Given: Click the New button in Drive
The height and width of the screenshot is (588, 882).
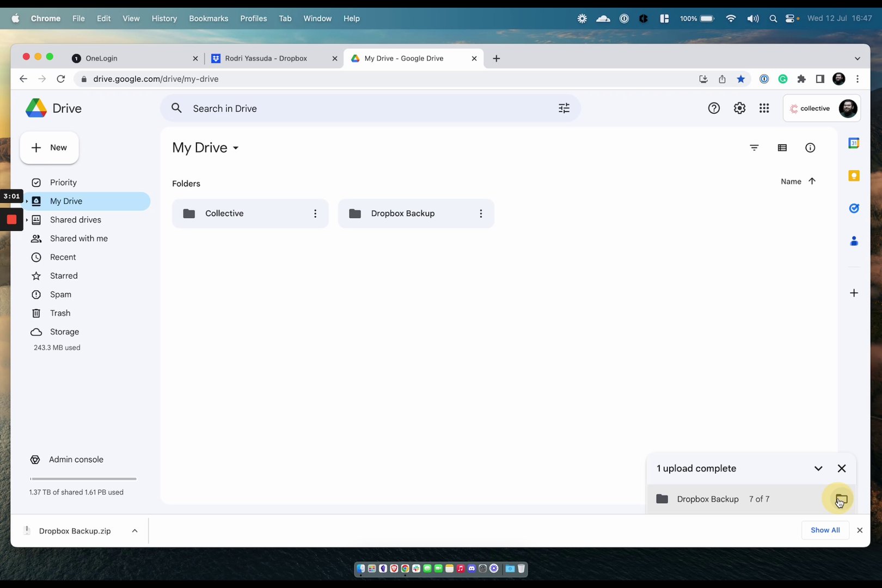Looking at the screenshot, I should click(49, 148).
